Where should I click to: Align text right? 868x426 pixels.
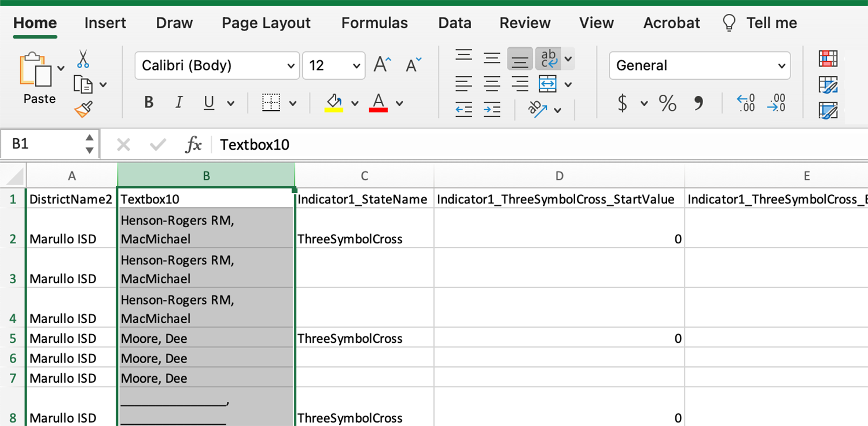click(x=520, y=84)
